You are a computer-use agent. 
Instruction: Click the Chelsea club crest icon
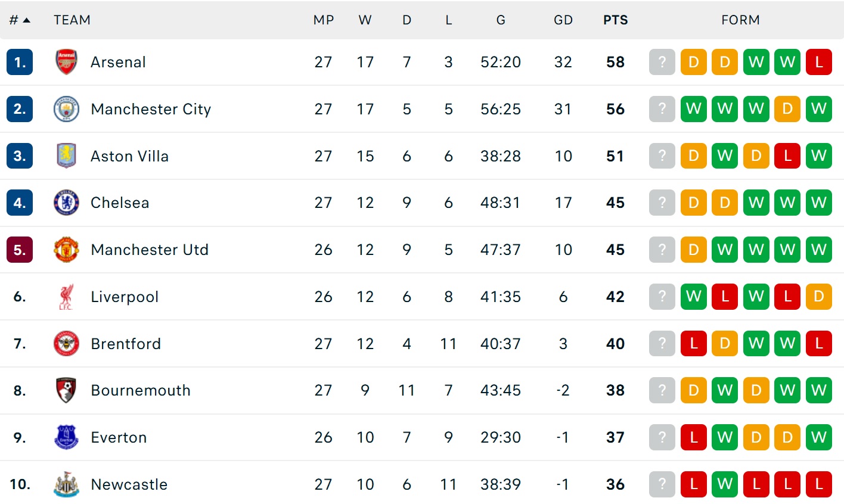pos(66,203)
